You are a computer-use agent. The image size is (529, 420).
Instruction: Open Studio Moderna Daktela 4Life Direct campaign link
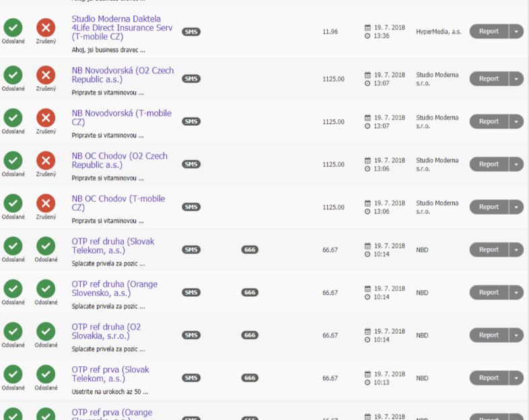122,28
